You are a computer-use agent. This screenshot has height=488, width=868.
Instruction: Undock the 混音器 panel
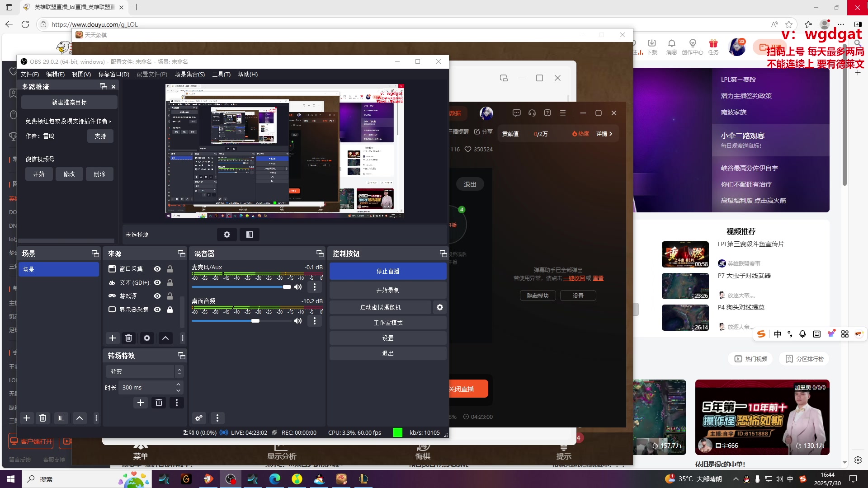click(x=320, y=253)
